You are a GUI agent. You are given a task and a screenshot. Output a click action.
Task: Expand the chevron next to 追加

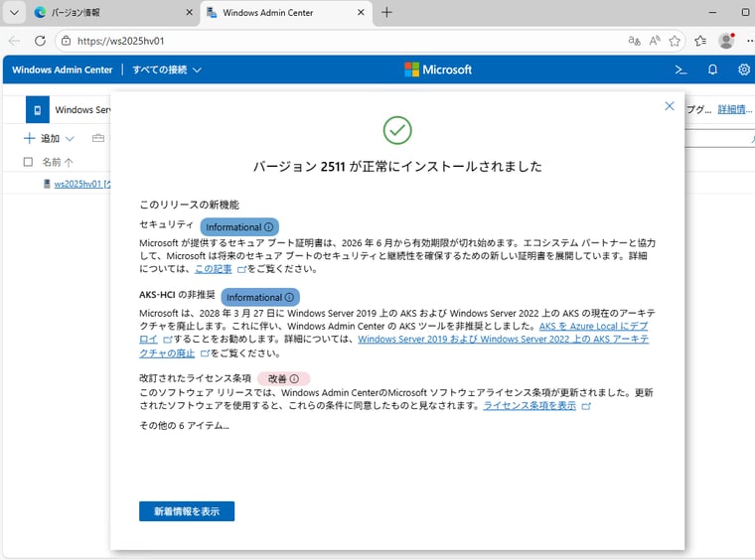70,139
